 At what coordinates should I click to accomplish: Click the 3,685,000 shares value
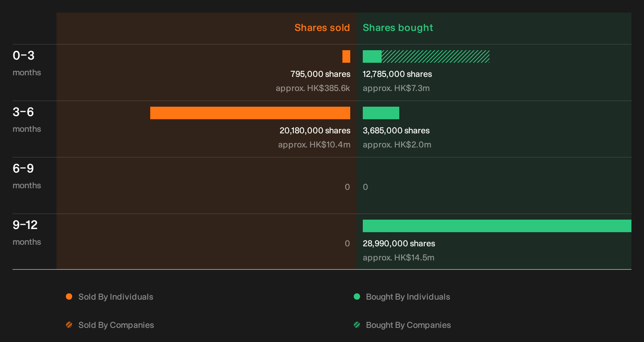click(396, 131)
